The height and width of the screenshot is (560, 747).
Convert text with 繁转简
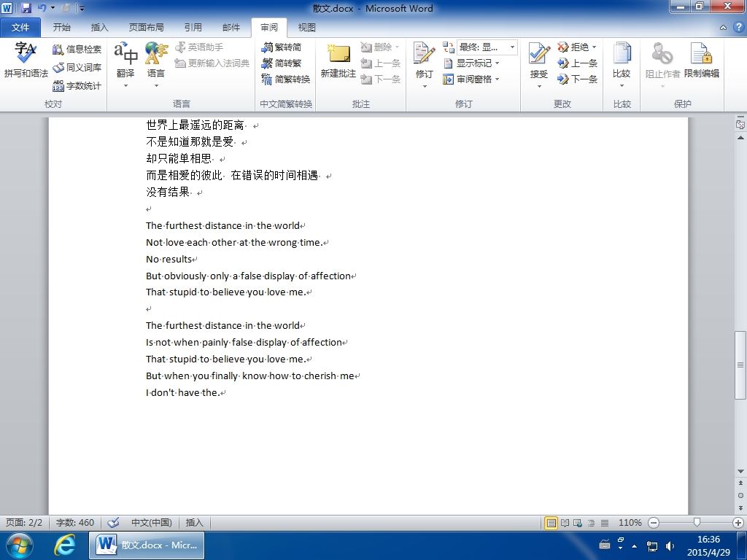[282, 47]
